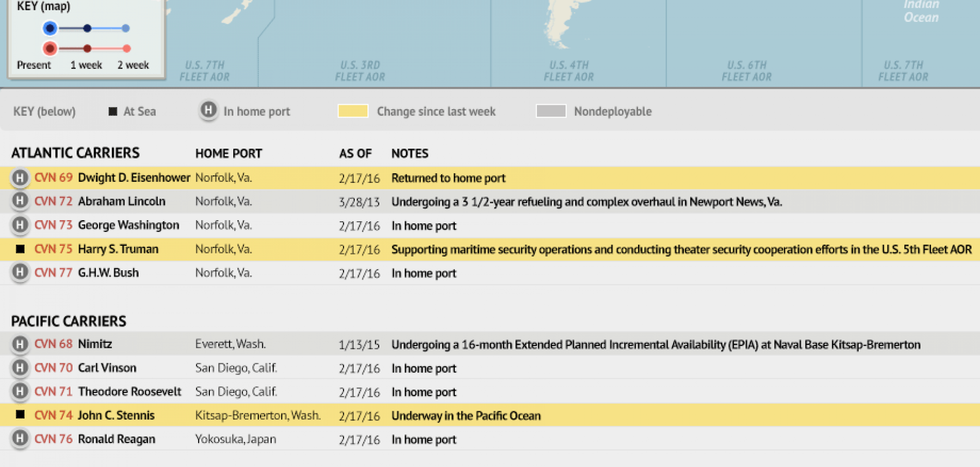Screen dimensions: 980x467
Task: Click the H icon beside CVN 73 Washington
Action: [x=20, y=225]
